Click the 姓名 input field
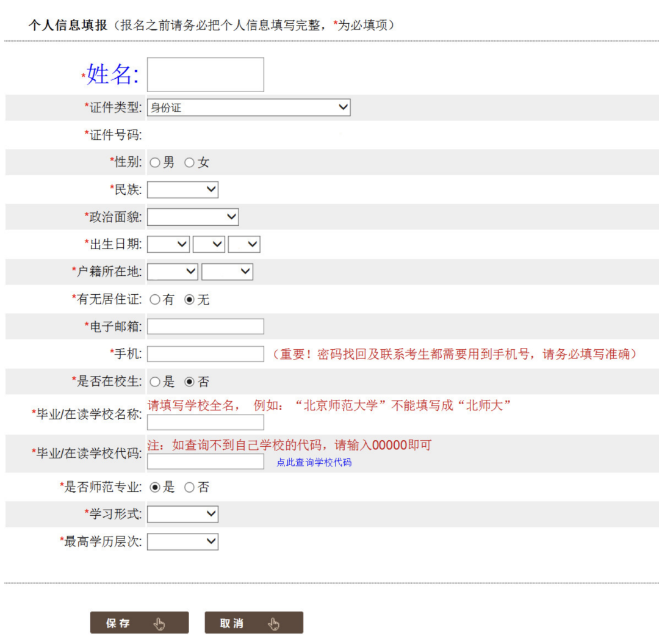The width and height of the screenshot is (659, 644). (205, 74)
